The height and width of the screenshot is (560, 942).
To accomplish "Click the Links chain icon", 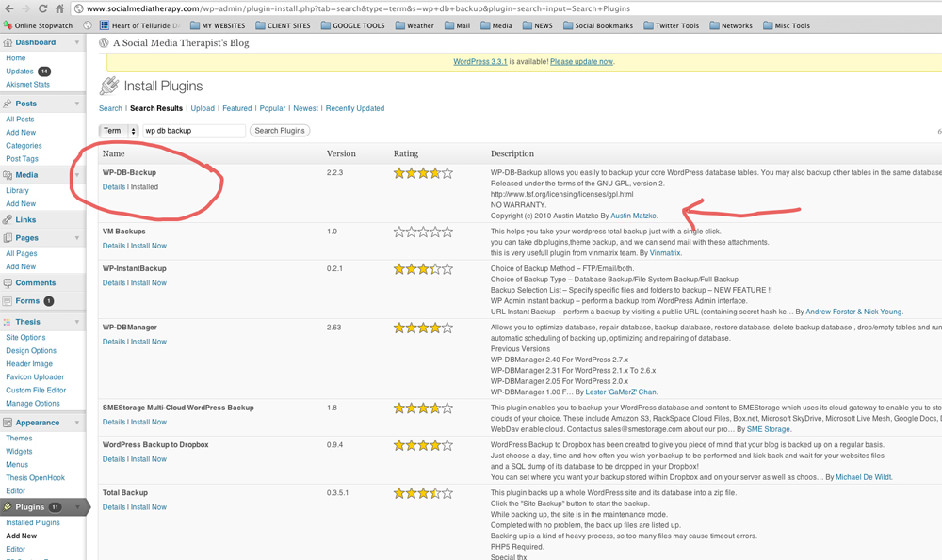I will (8, 219).
